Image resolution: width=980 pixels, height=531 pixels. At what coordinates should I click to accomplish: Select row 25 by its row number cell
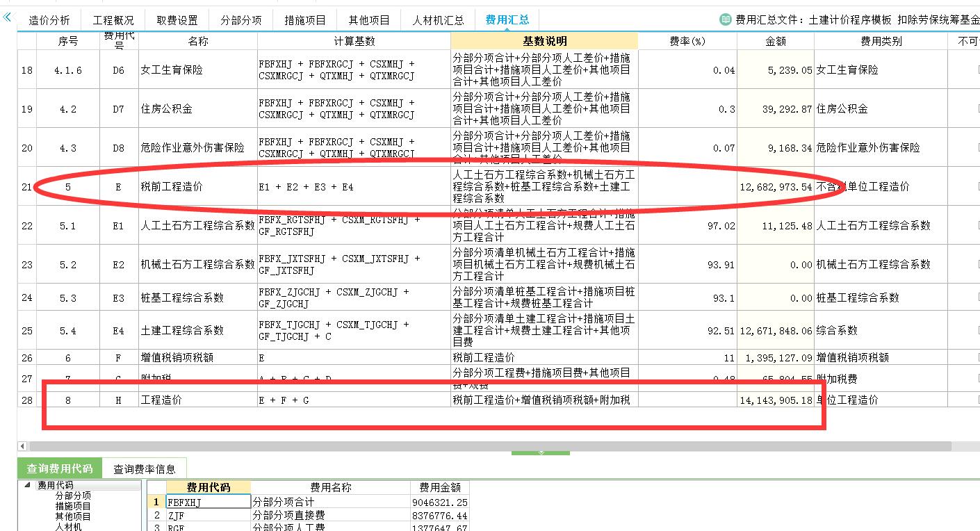coord(27,330)
